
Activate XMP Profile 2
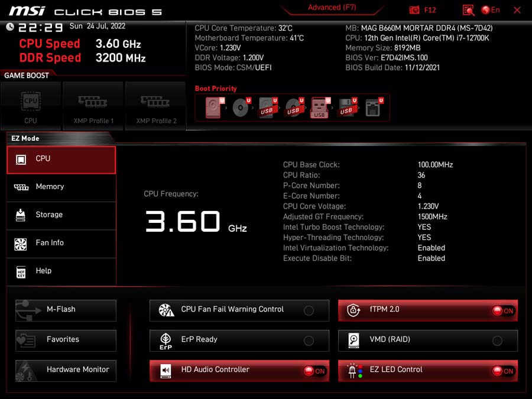click(x=155, y=106)
